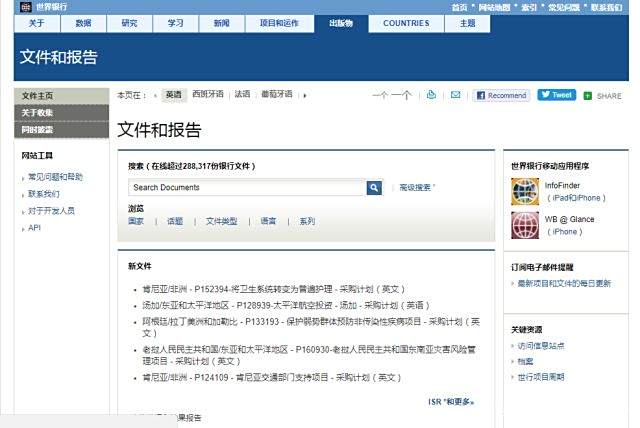Select the 出版物 navigation tab
This screenshot has width=640, height=428.
[x=341, y=23]
